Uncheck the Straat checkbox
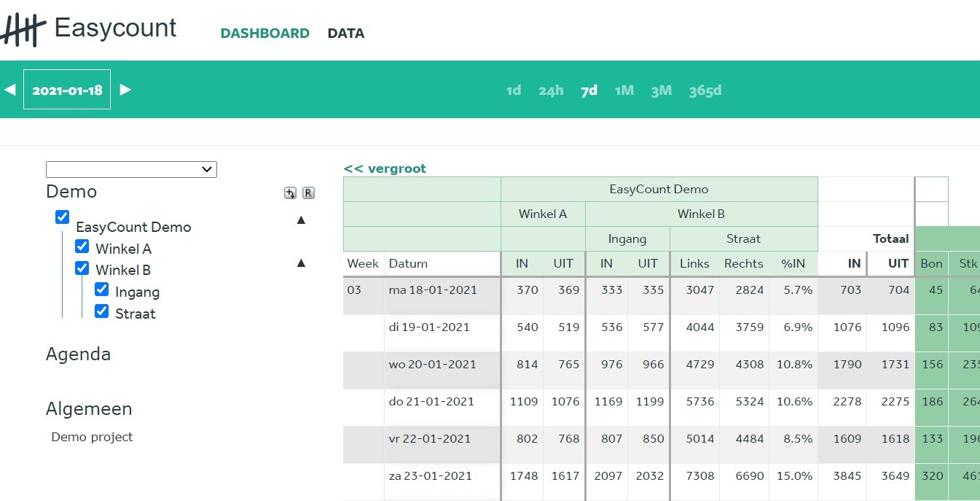The height and width of the screenshot is (501, 980). (101, 311)
